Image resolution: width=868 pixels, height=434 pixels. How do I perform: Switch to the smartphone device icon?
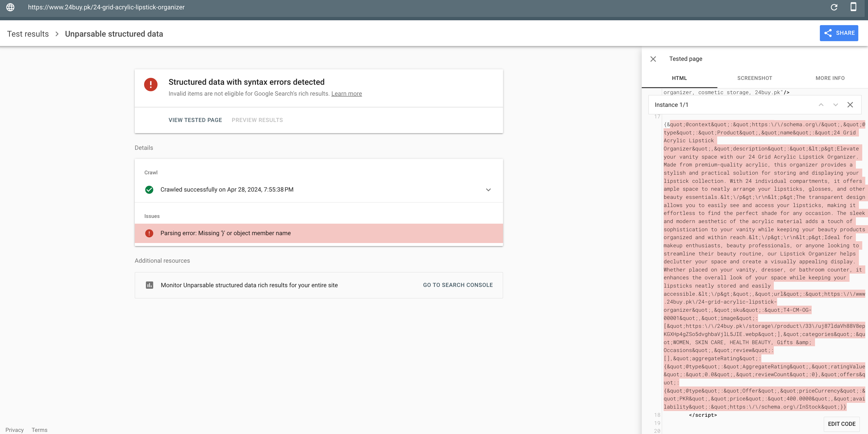(853, 7)
